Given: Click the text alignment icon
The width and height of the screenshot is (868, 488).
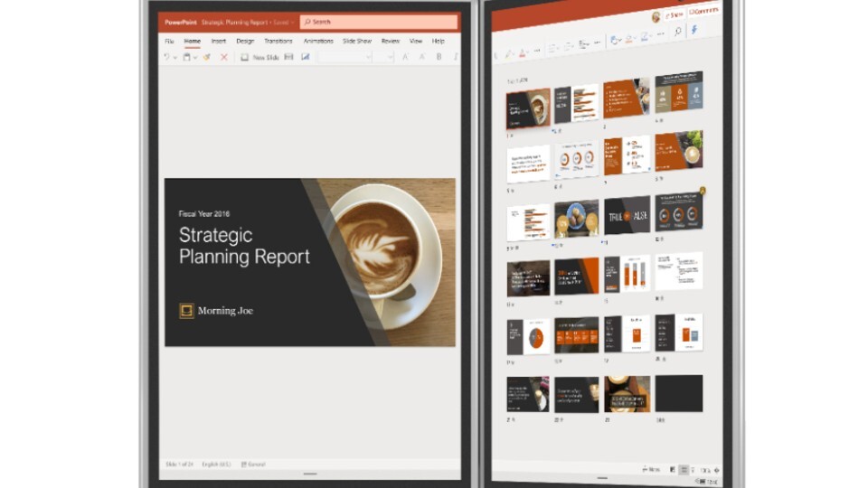Looking at the screenshot, I should (583, 44).
